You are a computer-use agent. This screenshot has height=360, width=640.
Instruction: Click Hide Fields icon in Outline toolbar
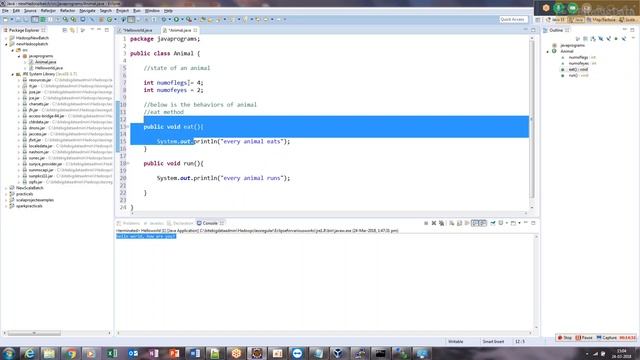[601, 38]
